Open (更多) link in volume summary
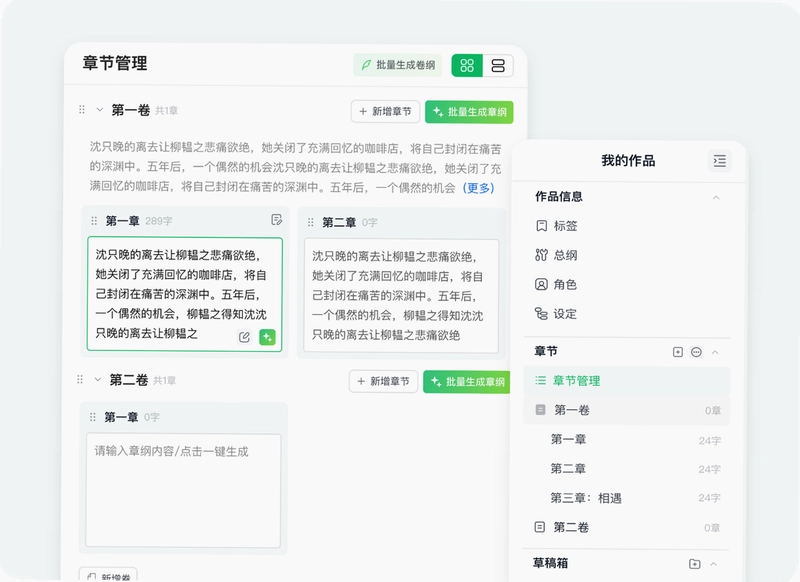This screenshot has width=800, height=582. 478,188
